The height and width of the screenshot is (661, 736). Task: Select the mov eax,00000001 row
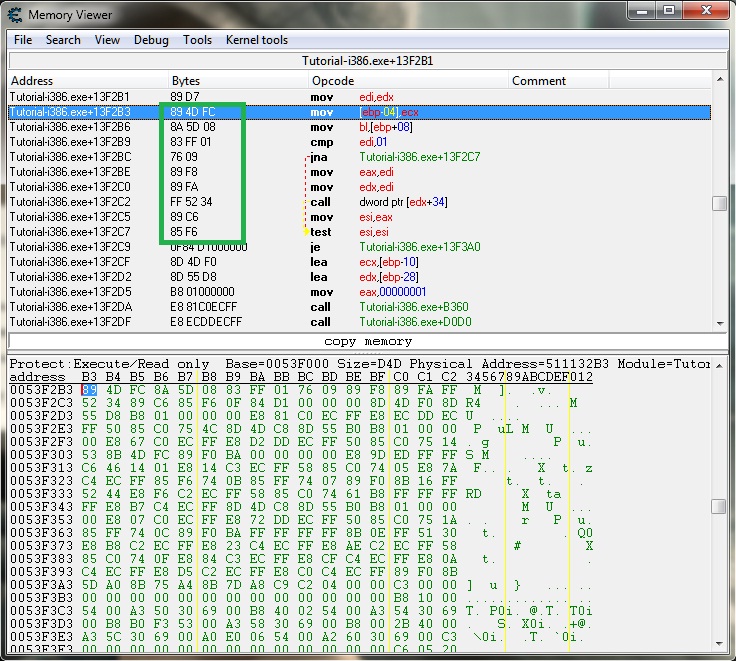pyautogui.click(x=360, y=292)
